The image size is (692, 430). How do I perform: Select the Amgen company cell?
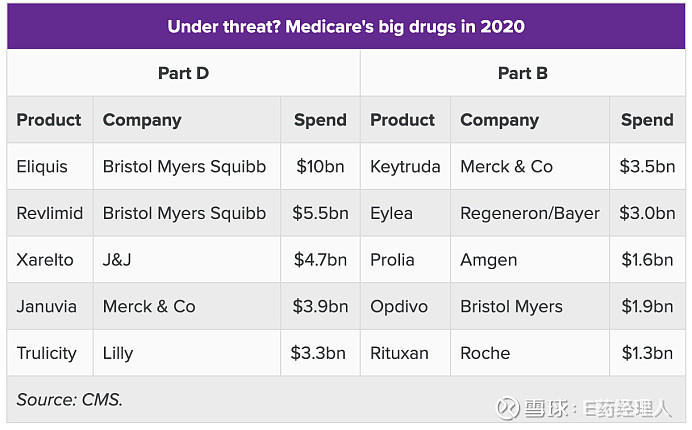click(x=488, y=260)
